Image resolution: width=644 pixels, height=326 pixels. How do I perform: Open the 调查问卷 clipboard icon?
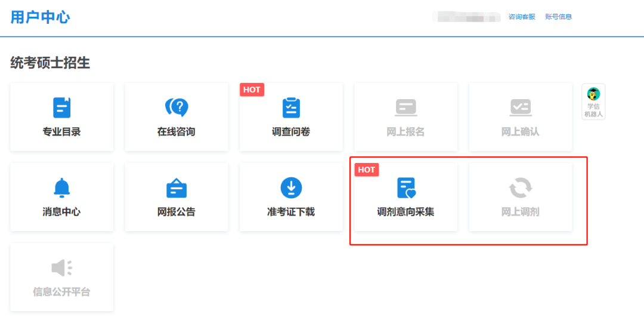(291, 107)
